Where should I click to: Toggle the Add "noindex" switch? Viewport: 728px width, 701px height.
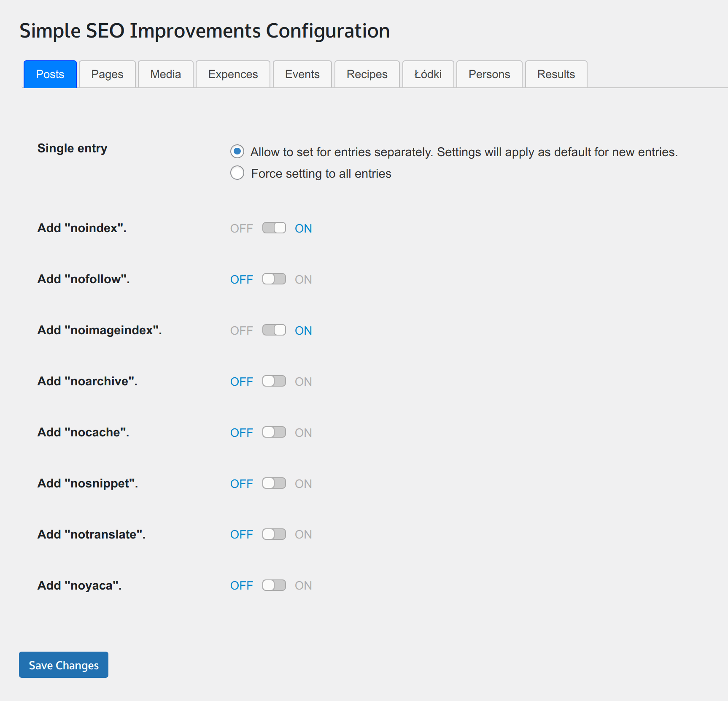click(274, 228)
